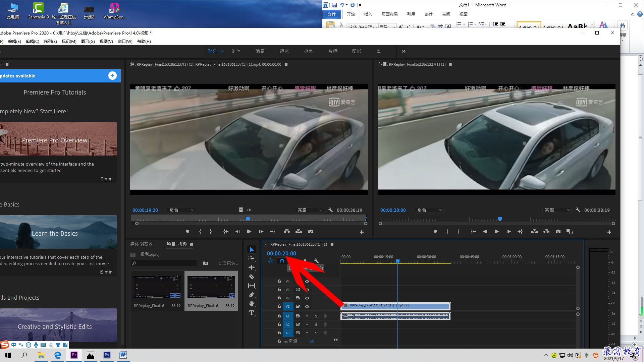Switch to 编辑 workspace tab
The image size is (644, 362).
[x=260, y=51]
